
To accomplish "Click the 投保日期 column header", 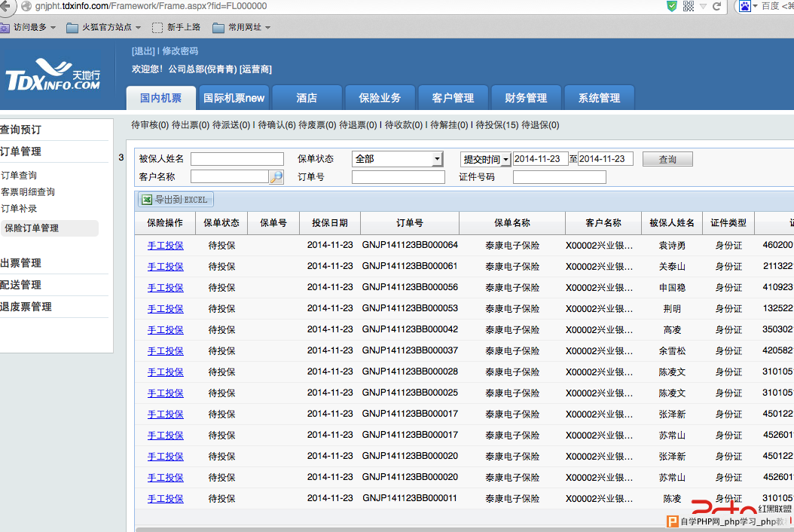I will click(x=330, y=223).
